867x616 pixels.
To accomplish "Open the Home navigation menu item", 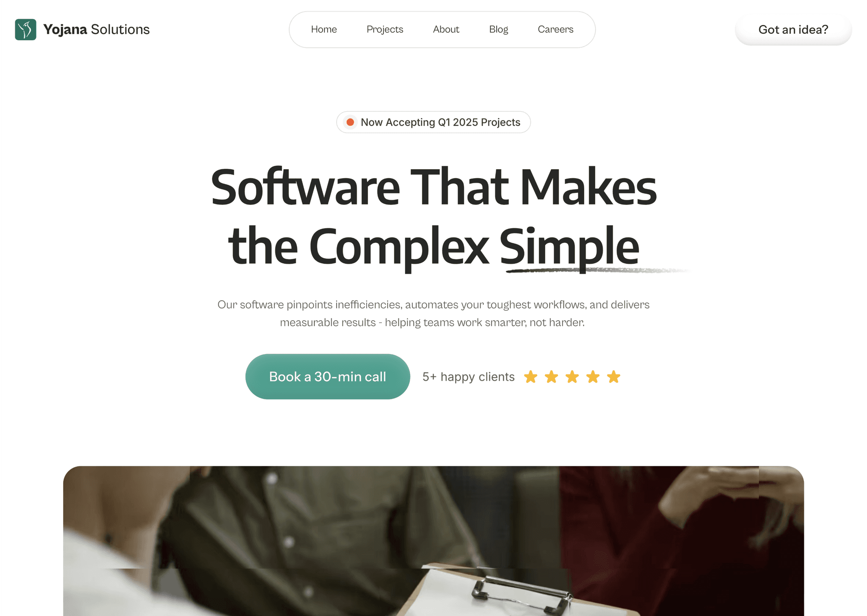I will pos(323,29).
